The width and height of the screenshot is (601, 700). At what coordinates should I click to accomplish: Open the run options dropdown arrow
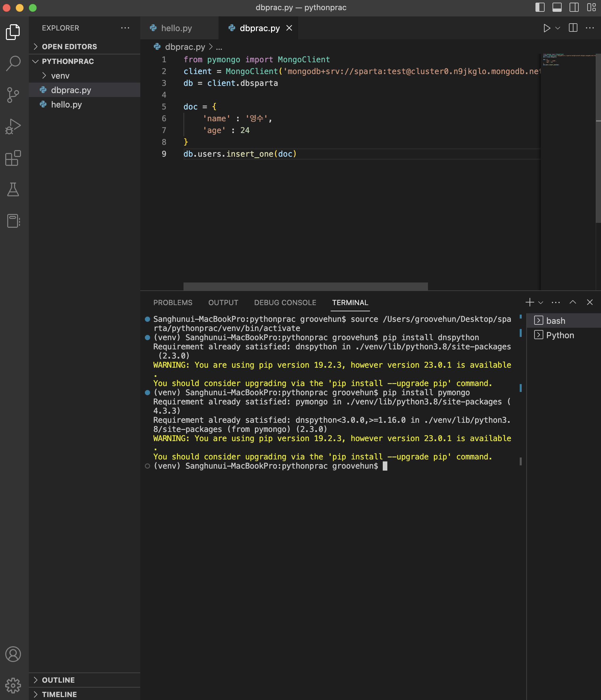pos(558,28)
